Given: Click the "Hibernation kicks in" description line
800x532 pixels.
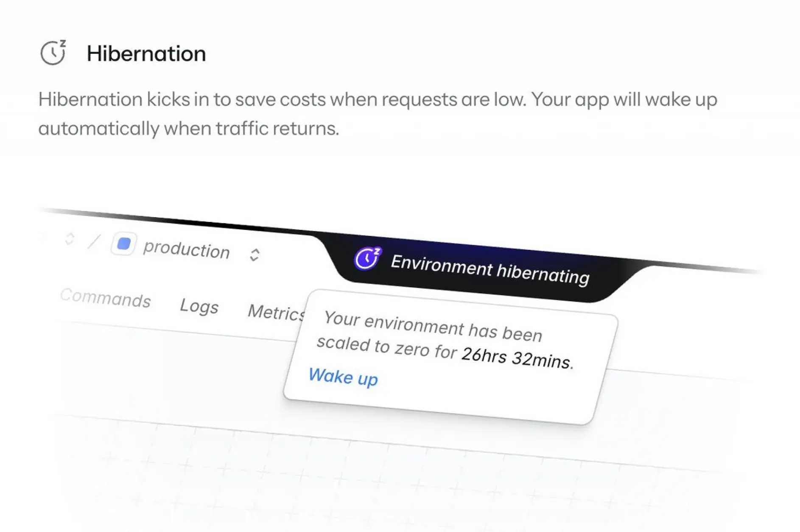Looking at the screenshot, I should tap(378, 100).
